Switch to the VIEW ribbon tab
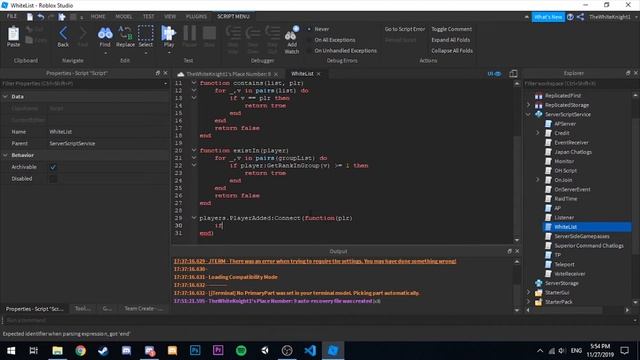The image size is (640, 360). click(x=170, y=17)
